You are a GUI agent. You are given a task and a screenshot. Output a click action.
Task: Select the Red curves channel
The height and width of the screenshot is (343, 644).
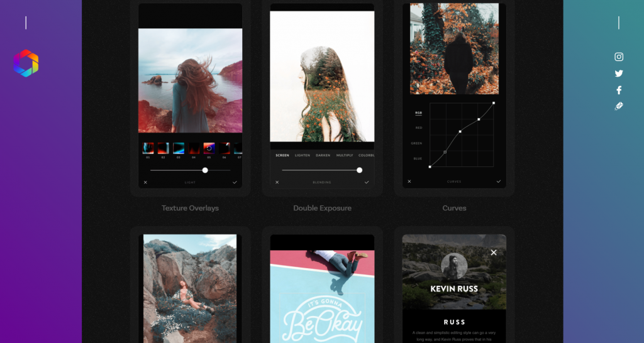pyautogui.click(x=418, y=128)
